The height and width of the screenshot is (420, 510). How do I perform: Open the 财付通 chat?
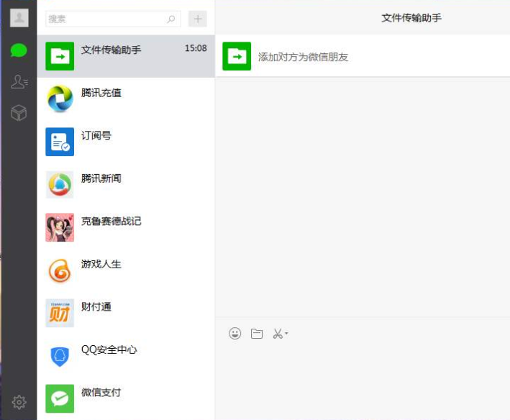click(x=126, y=313)
